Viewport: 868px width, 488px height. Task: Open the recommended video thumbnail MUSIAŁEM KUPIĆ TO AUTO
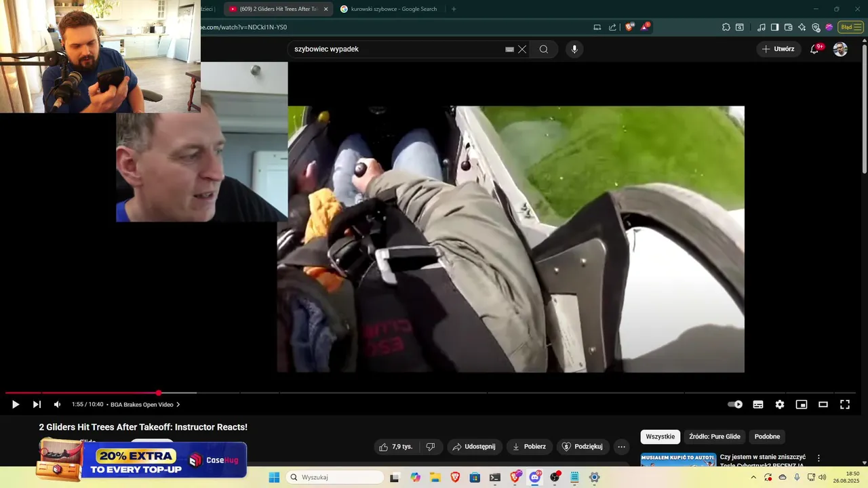point(678,460)
